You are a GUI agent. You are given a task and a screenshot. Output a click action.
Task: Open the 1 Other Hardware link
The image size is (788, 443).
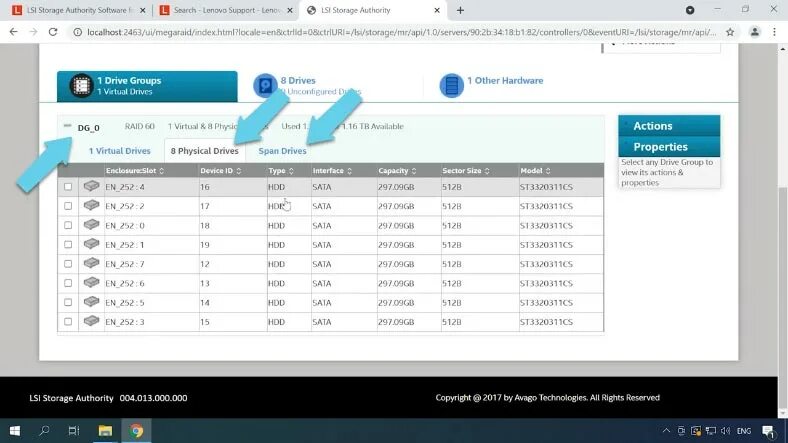(x=505, y=80)
